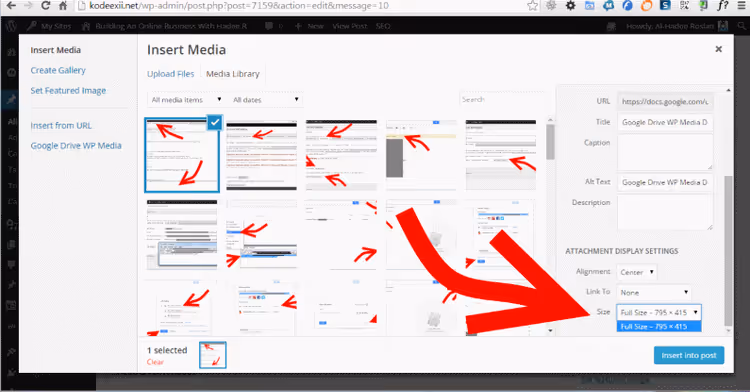Open Create Gallery
The width and height of the screenshot is (750, 392).
click(58, 70)
